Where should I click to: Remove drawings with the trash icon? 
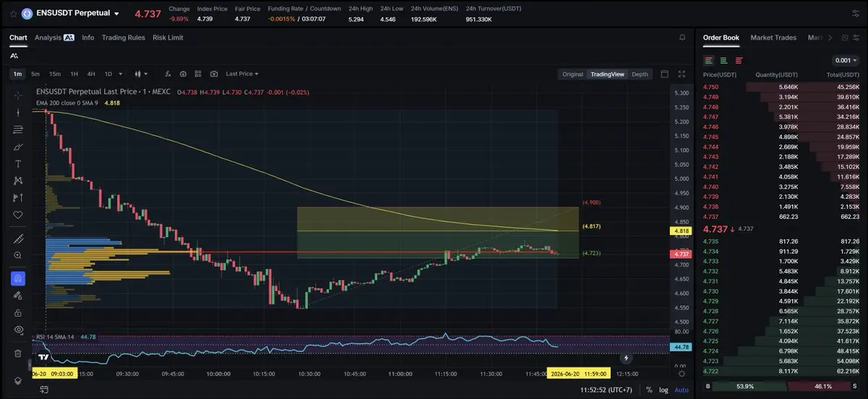pyautogui.click(x=18, y=353)
